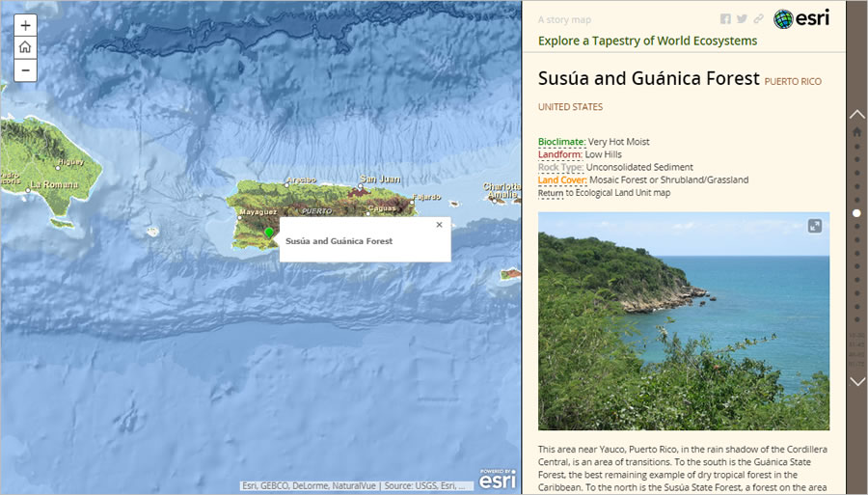The image size is (868, 495).
Task: Click the Higuey label on the map
Action: click(70, 162)
